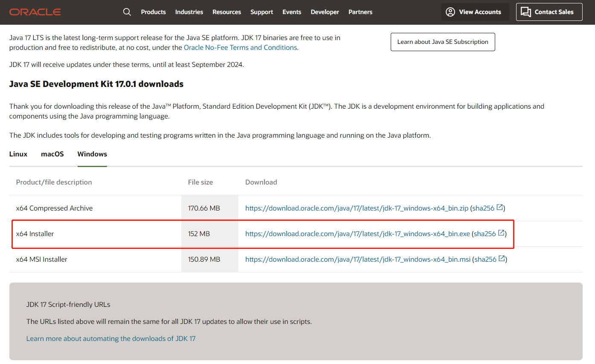Open the Developer menu
The image size is (595, 364).
pos(325,12)
